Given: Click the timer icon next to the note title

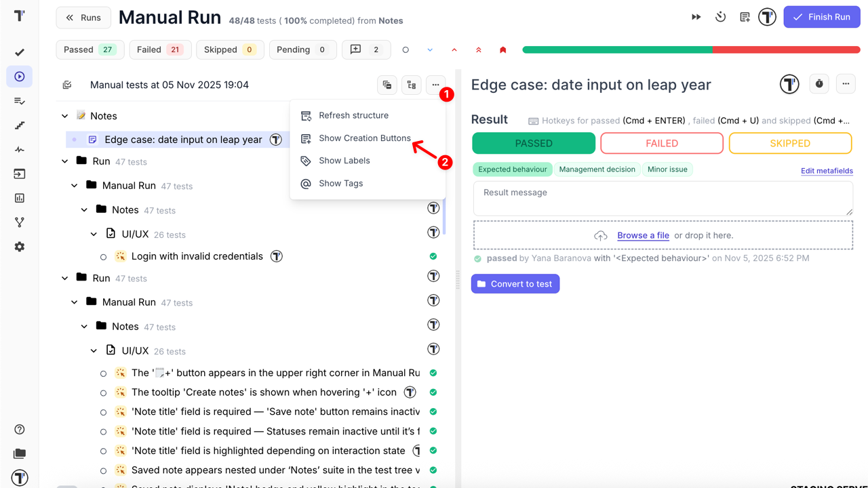Looking at the screenshot, I should 819,84.
